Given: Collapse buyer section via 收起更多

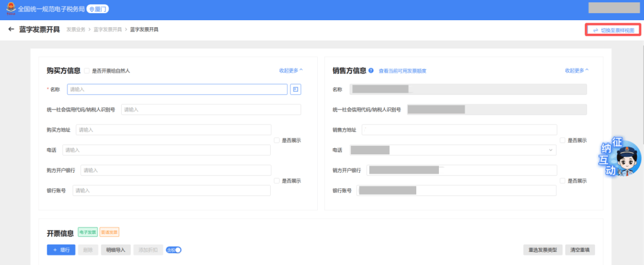Looking at the screenshot, I should (x=290, y=70).
